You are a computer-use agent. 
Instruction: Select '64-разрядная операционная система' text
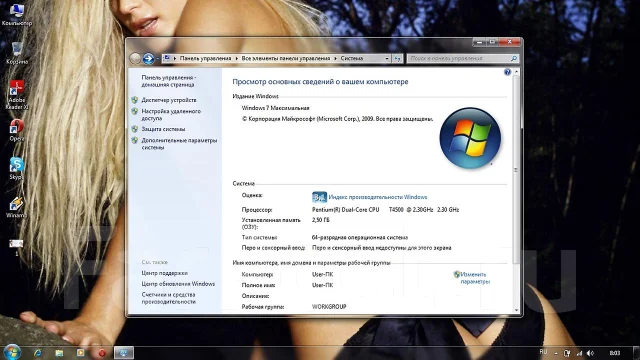[x=360, y=238]
